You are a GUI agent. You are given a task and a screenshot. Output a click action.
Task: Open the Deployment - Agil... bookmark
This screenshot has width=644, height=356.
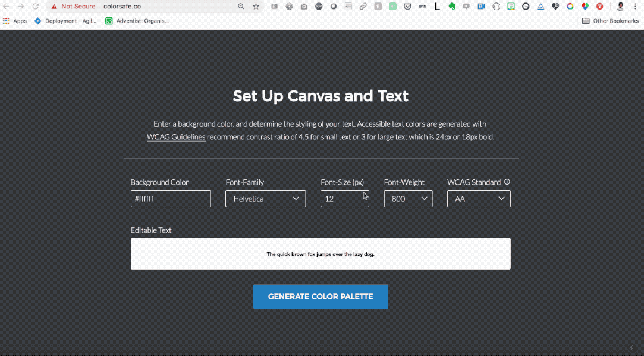coord(66,21)
